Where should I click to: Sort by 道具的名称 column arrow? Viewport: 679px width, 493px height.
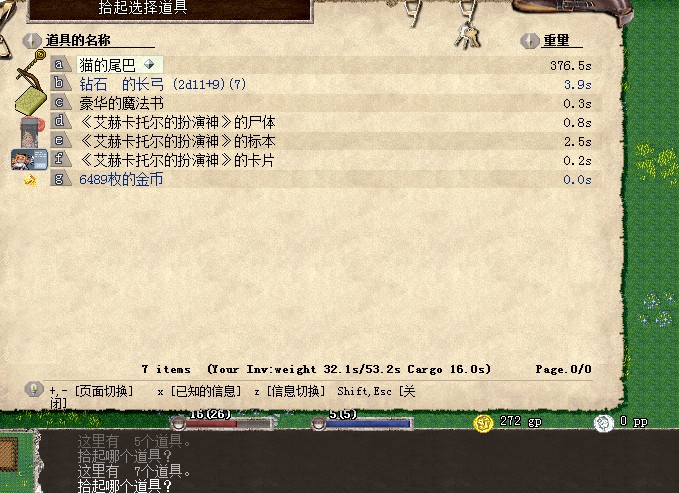pos(32,41)
